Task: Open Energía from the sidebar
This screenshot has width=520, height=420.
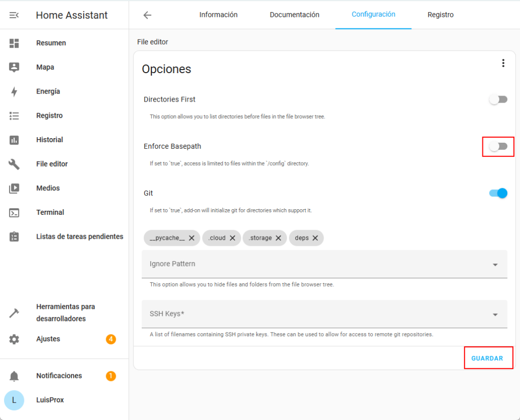Action: pyautogui.click(x=48, y=91)
